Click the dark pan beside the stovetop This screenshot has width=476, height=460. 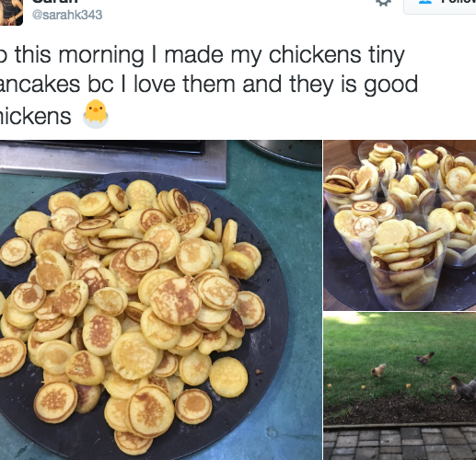pos(284,154)
